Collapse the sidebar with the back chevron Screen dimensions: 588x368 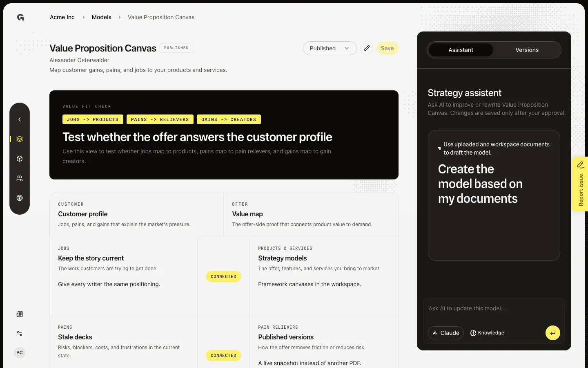coord(20,119)
